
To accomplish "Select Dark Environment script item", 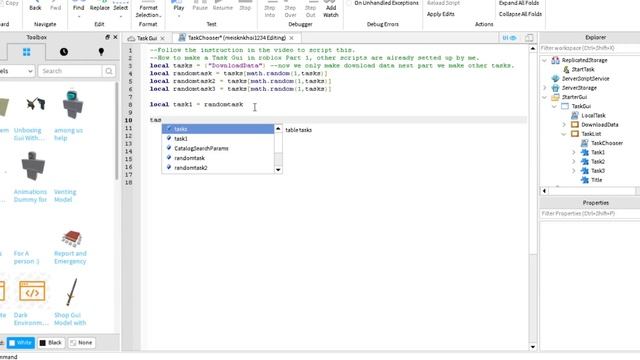I will tap(31, 303).
